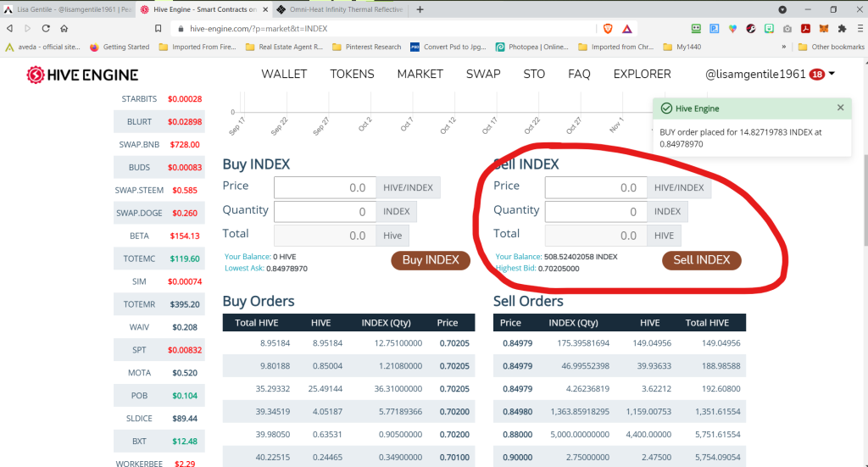Click sell order price 0.88000

click(518, 434)
